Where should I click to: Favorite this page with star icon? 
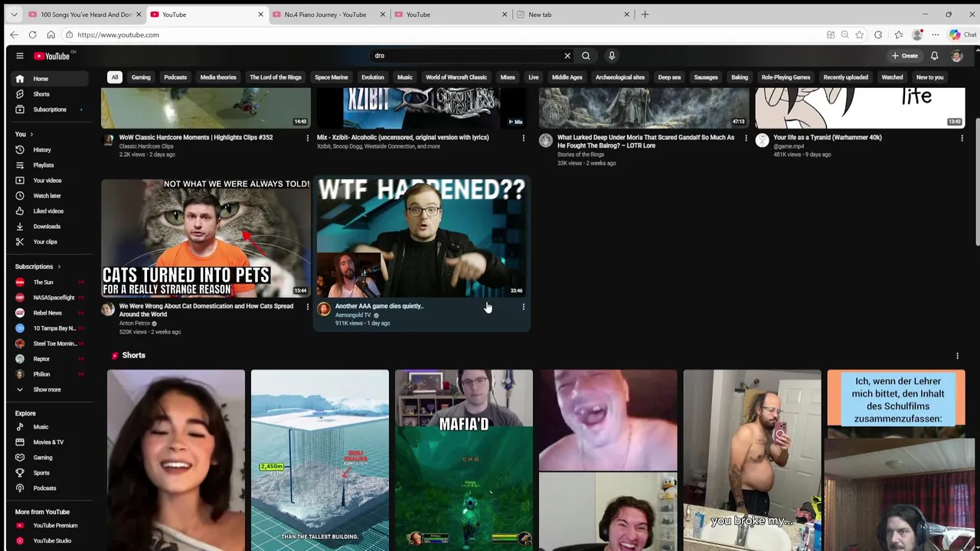coord(859,34)
